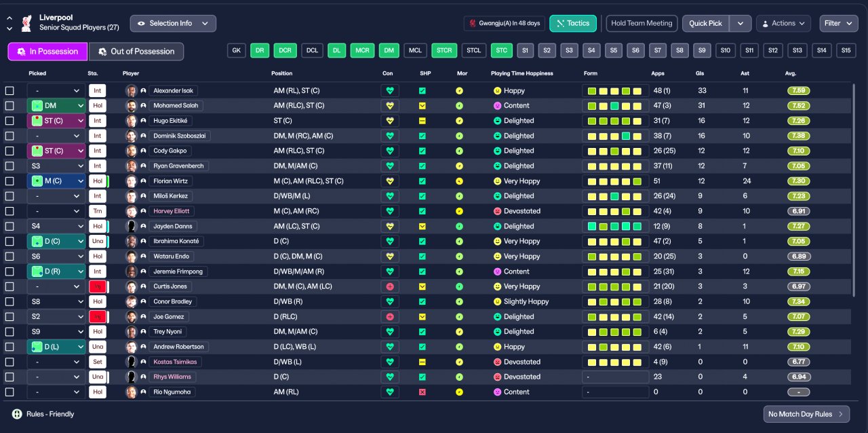Click Hold Team Meeting button
This screenshot has height=433, width=868.
[642, 23]
